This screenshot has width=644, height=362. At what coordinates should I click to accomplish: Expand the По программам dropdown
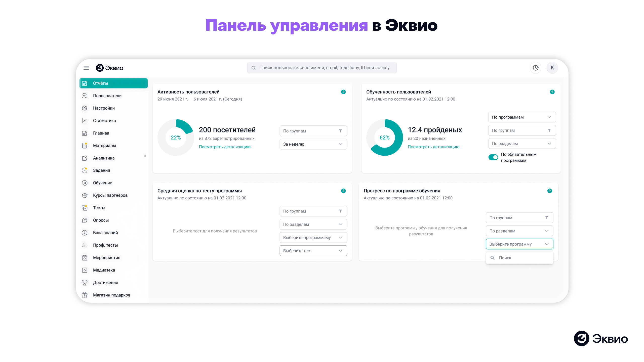pos(522,117)
